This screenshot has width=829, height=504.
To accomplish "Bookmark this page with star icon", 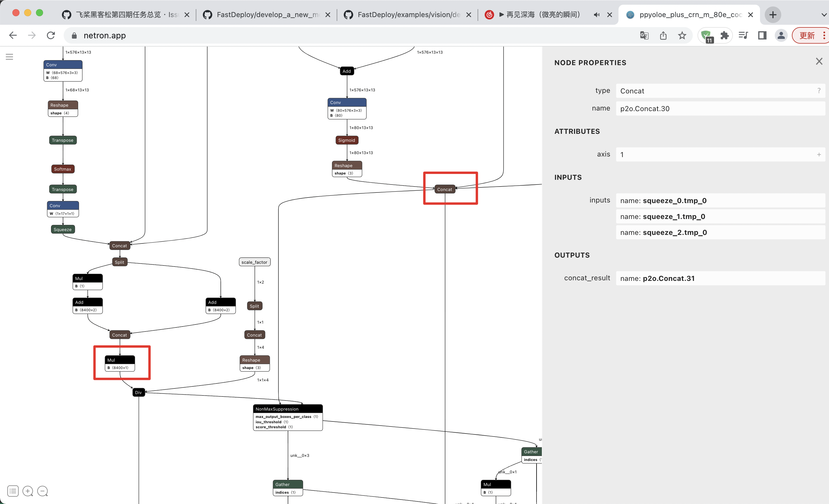I will pyautogui.click(x=682, y=35).
